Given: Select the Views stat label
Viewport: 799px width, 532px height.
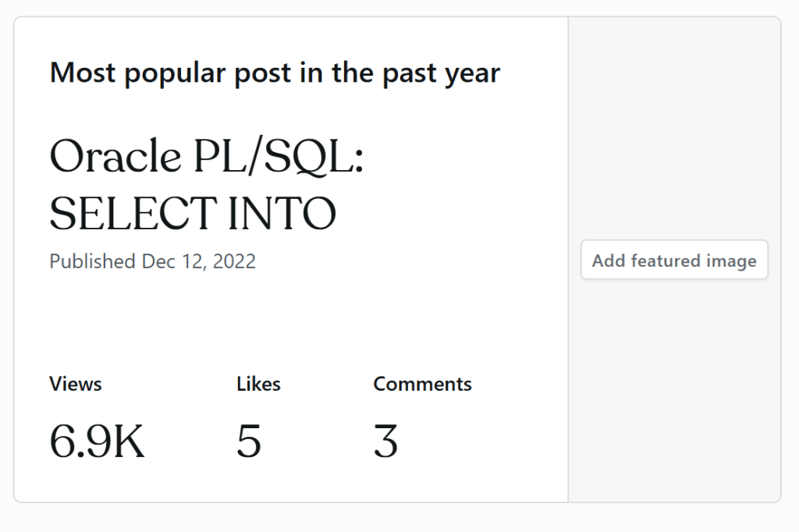Looking at the screenshot, I should [76, 384].
